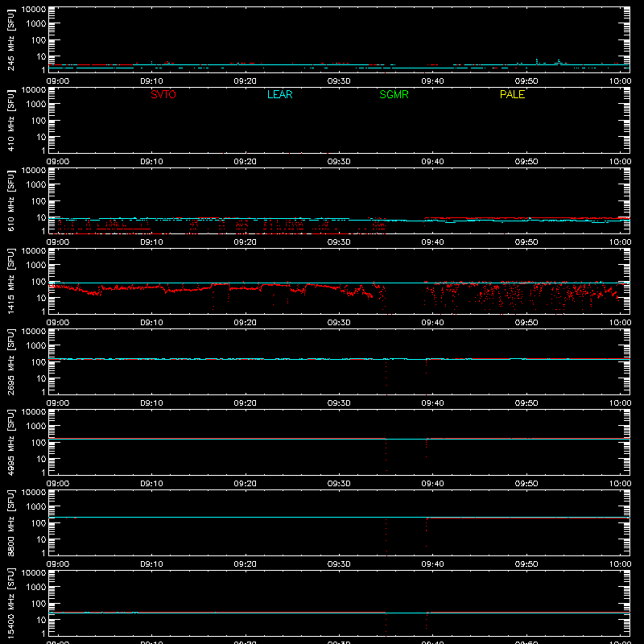
Task: Click the 100 y-axis value of 2695 MHz plot
Action: [x=39, y=362]
